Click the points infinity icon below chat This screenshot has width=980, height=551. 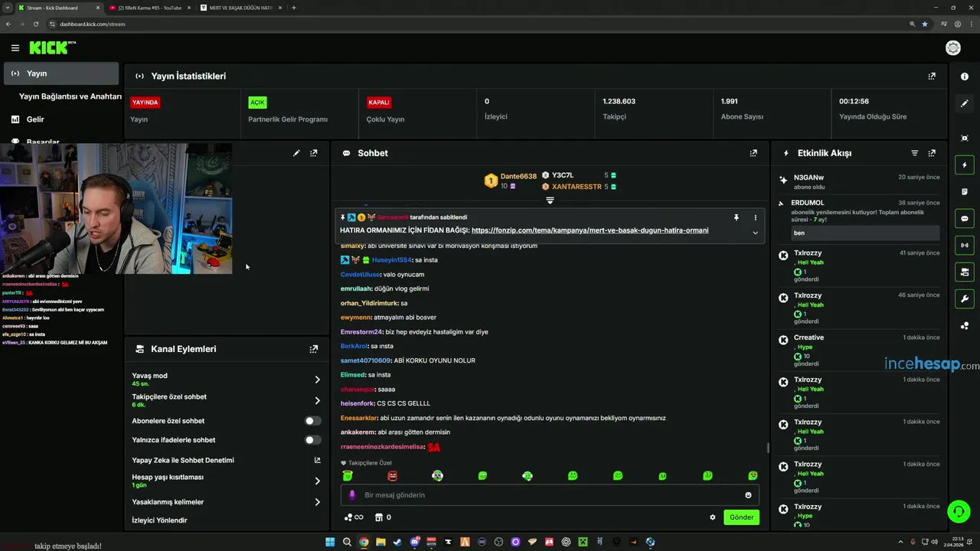354,517
